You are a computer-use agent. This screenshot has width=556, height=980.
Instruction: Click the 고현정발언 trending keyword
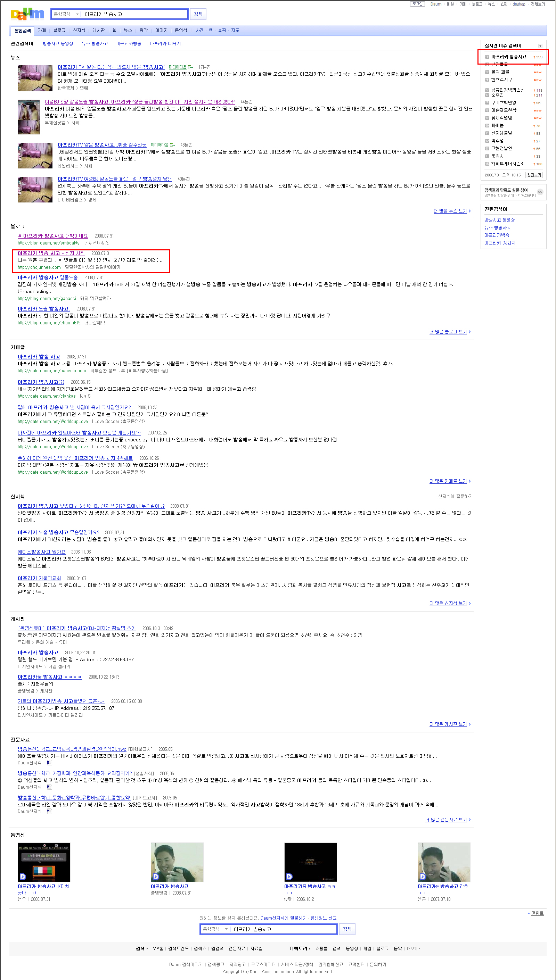point(501,148)
